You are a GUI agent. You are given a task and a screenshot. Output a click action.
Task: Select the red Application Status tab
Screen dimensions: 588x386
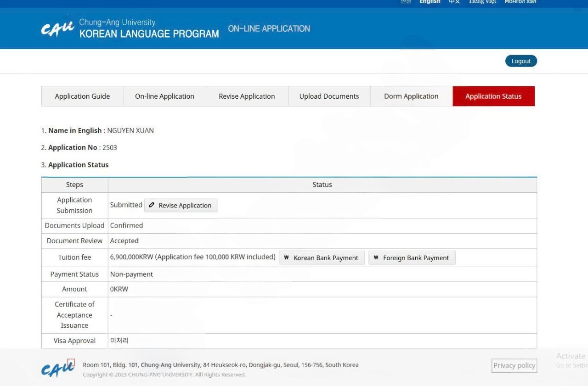click(x=493, y=96)
